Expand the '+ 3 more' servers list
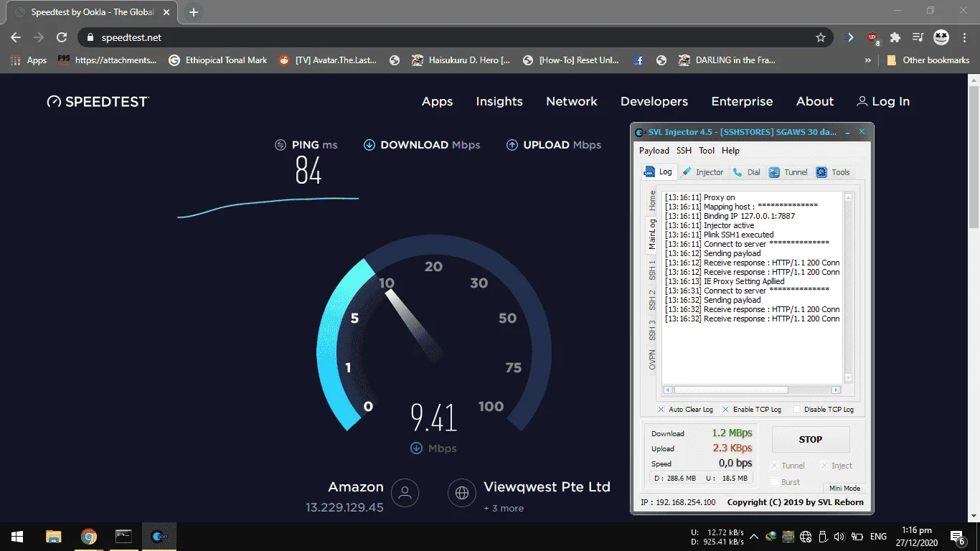The image size is (980, 551). 504,508
